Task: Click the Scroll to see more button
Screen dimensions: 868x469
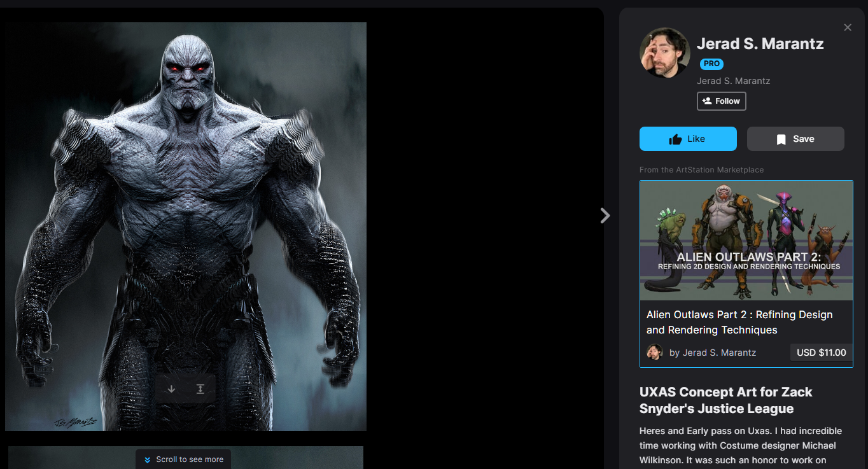Action: [183, 459]
